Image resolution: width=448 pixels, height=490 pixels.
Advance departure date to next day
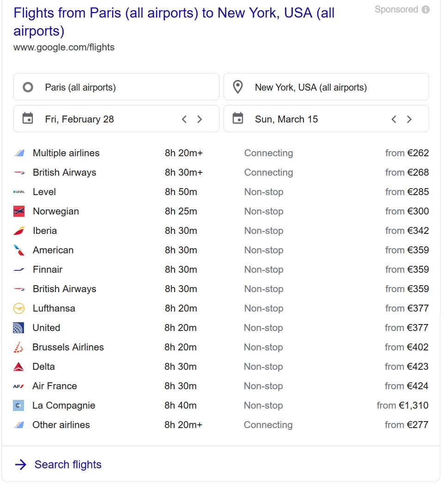[200, 119]
